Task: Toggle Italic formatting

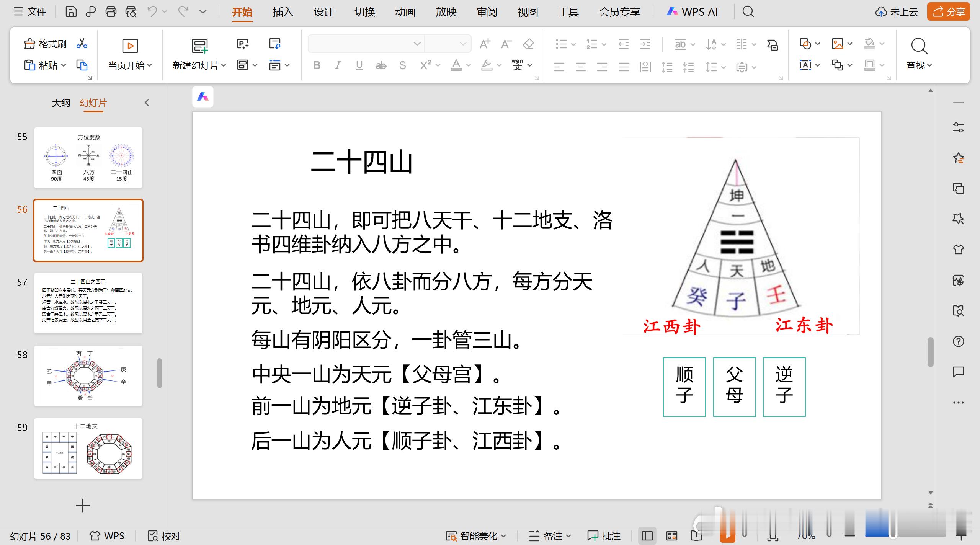Action: coord(338,65)
